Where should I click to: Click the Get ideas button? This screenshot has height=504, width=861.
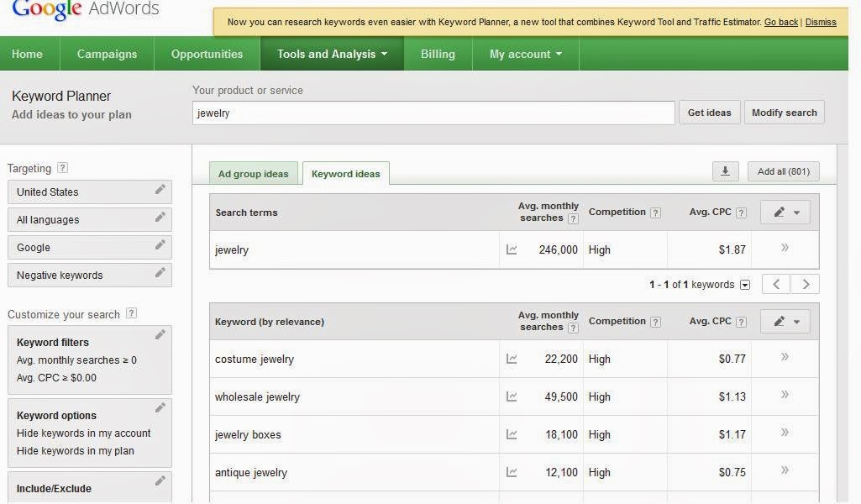coord(710,113)
